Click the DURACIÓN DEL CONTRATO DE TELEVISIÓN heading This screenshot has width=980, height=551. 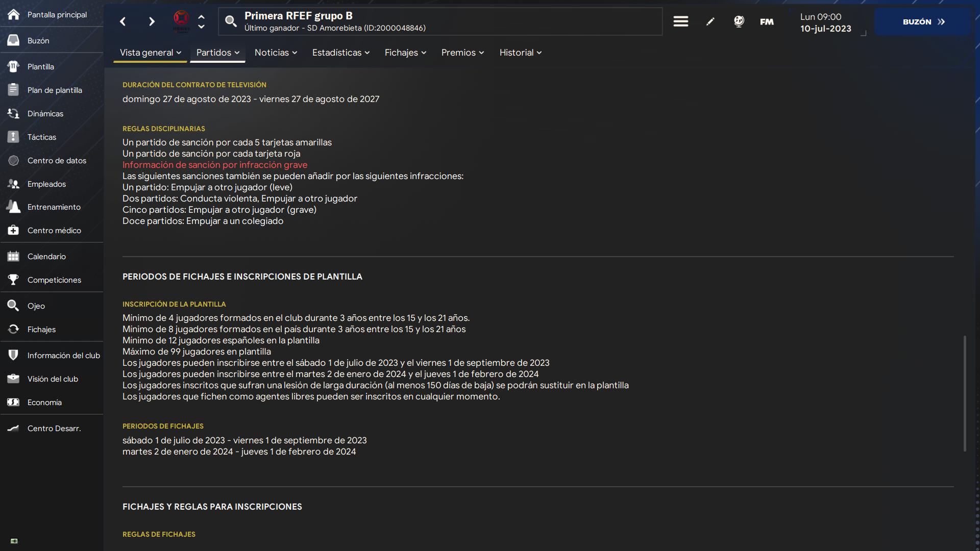pyautogui.click(x=194, y=85)
